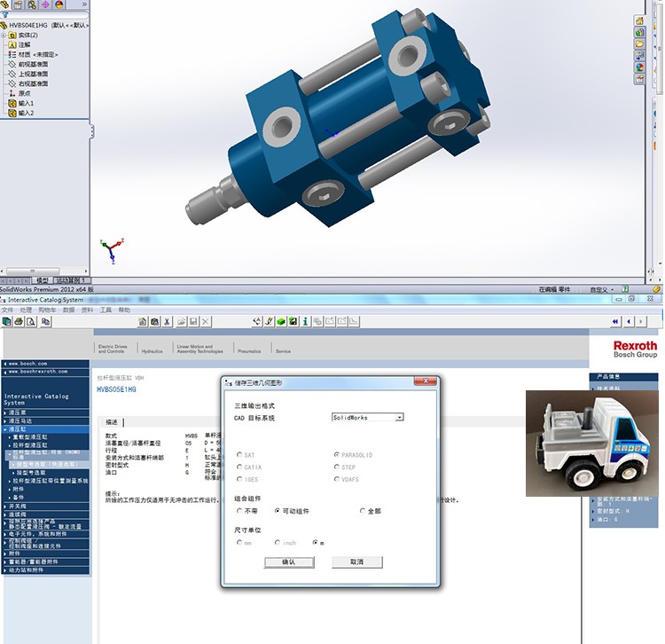This screenshot has width=665, height=644.
Task: Open the 文件 menu in catalog window
Action: (7, 310)
